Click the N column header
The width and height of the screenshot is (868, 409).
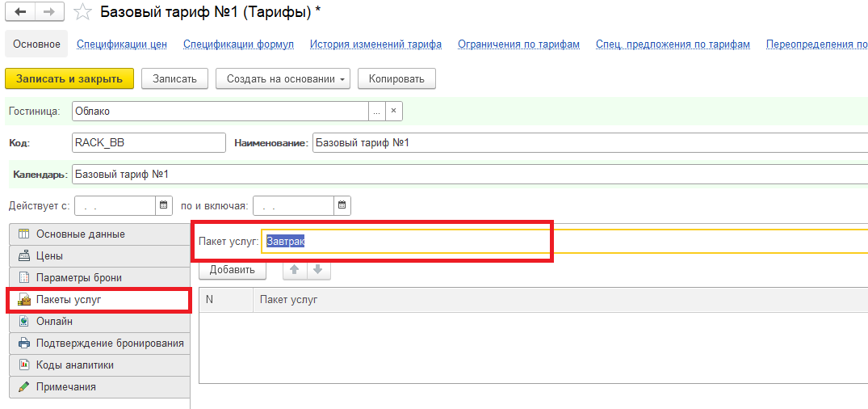tap(226, 299)
